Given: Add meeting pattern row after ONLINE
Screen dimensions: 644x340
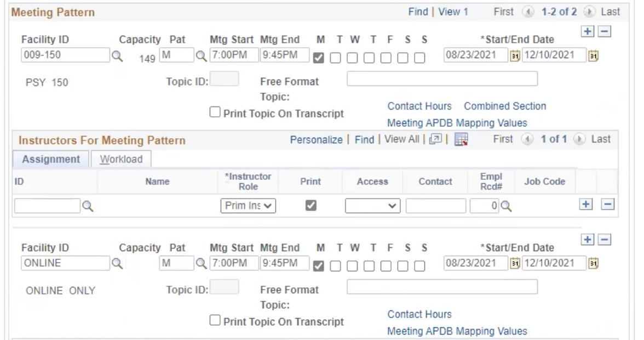Looking at the screenshot, I should (x=587, y=240).
